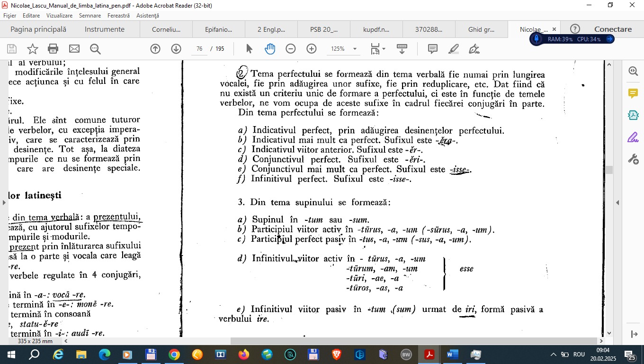644x364 pixels.
Task: Click the RAM CPU widget arrow button
Action: pyautogui.click(x=610, y=39)
